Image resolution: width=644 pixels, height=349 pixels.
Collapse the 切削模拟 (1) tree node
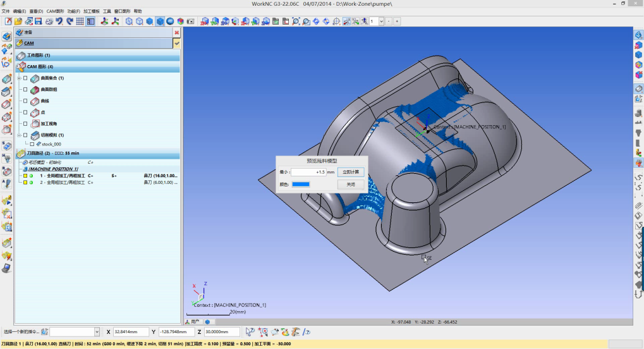click(19, 135)
